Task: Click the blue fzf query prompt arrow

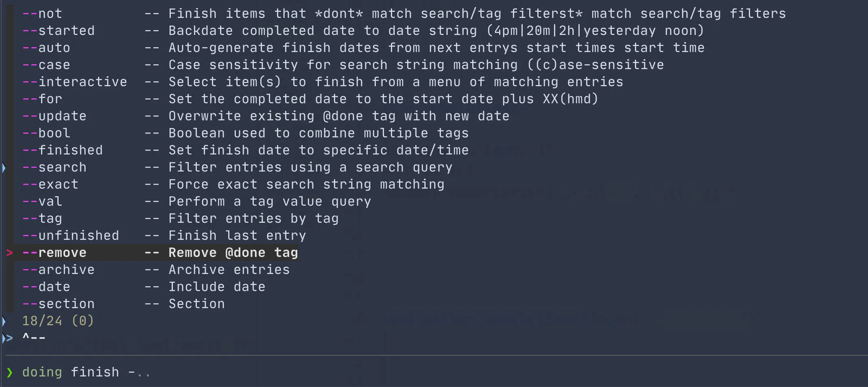Action: tap(9, 338)
